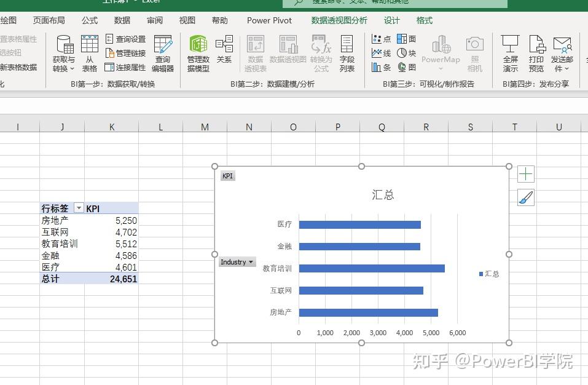This screenshot has height=385, width=588.
Task: Toggle chart elements with the plus button
Action: pyautogui.click(x=525, y=174)
